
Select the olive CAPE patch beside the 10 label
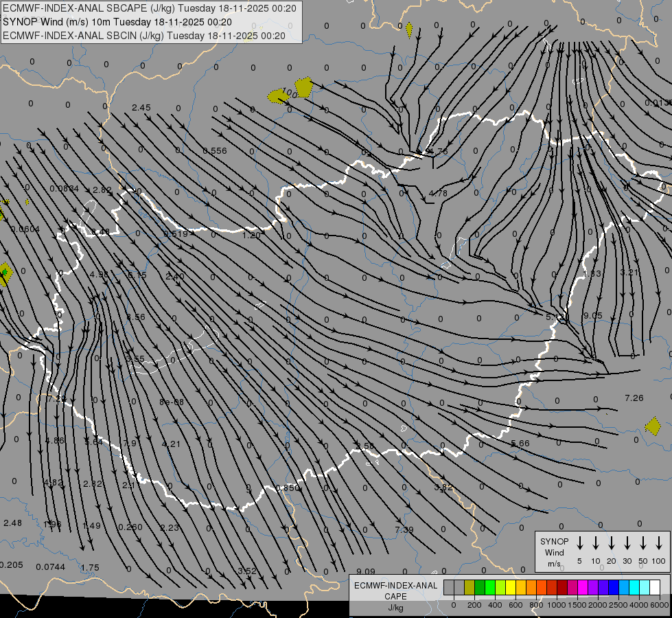pos(303,87)
